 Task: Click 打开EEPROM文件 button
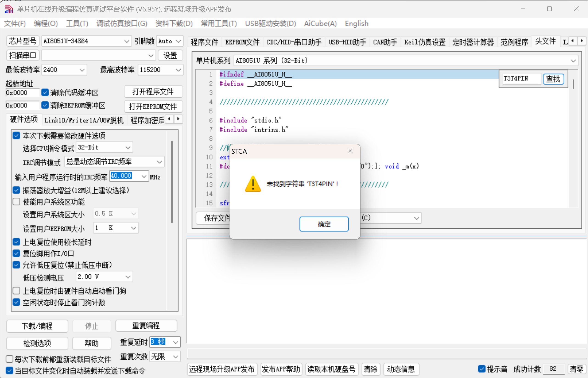tap(153, 106)
